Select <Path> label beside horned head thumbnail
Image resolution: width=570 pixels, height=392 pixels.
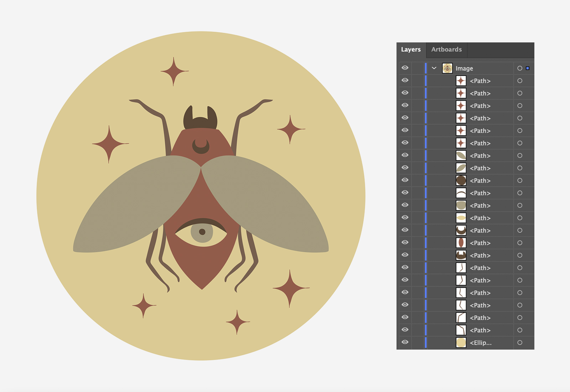[x=480, y=256]
